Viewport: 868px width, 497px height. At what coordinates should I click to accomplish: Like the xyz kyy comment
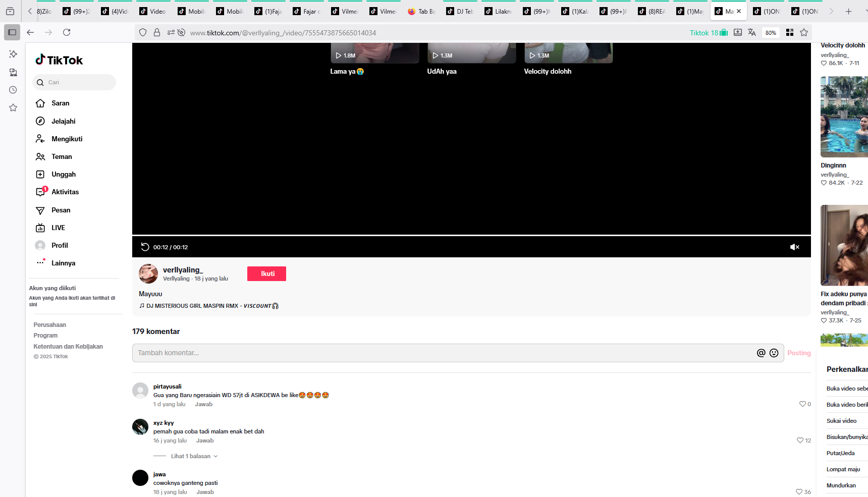coord(800,440)
